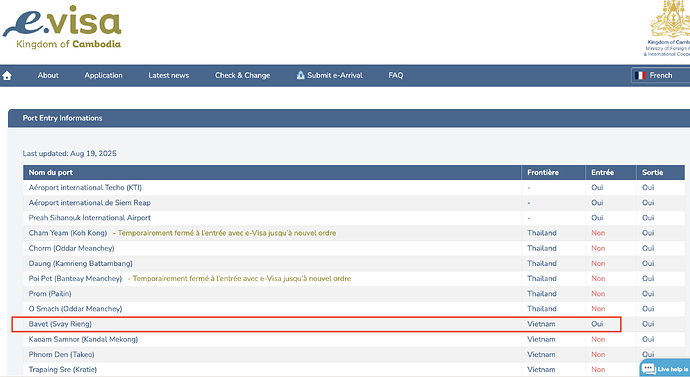The height and width of the screenshot is (377, 690).
Task: Click Vietnam in the Trapaing Sre row
Action: tap(541, 370)
